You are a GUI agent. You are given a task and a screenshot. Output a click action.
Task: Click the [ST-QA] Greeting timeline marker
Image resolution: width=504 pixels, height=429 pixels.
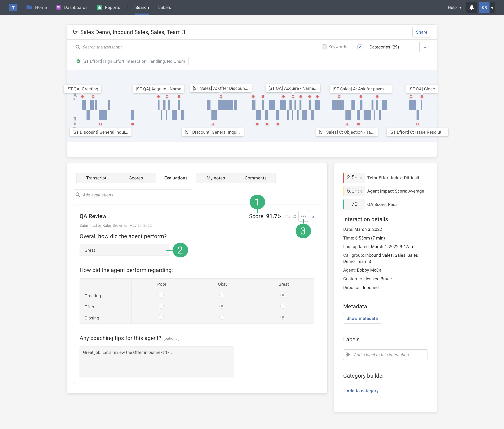point(82,89)
